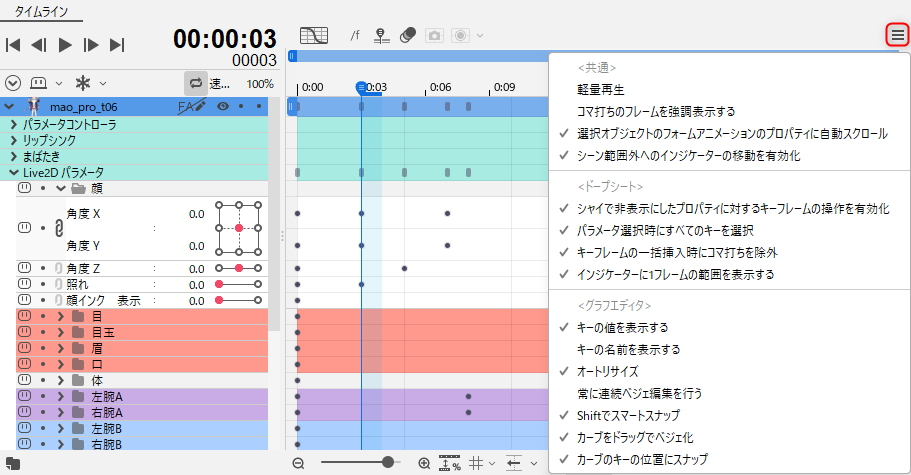
Task: Open the hamburger menu at top right
Action: [896, 36]
